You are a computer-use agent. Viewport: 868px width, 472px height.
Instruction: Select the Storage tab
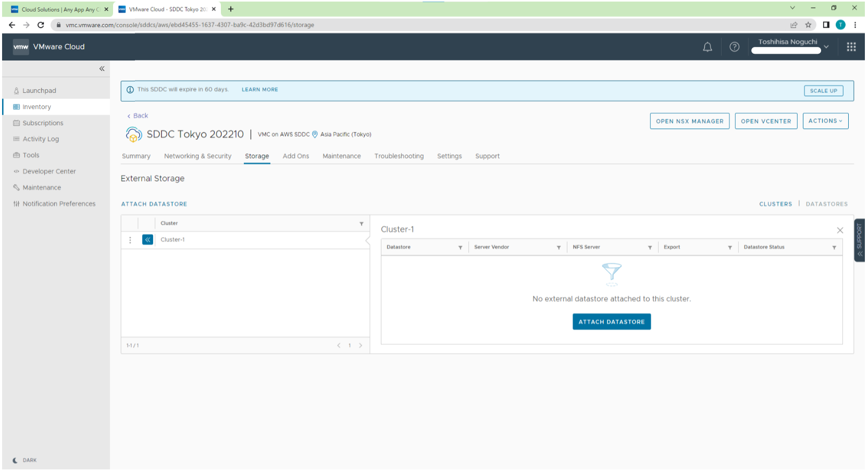(x=257, y=156)
